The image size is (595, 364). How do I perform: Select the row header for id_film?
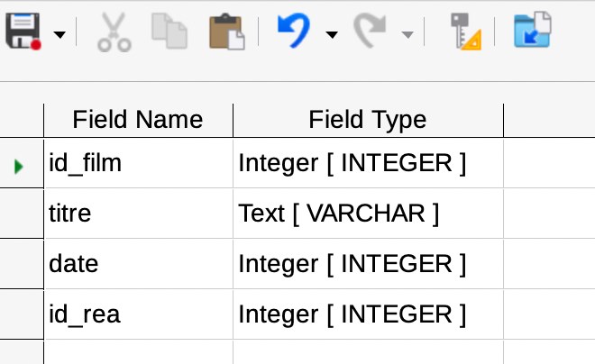pyautogui.click(x=22, y=163)
